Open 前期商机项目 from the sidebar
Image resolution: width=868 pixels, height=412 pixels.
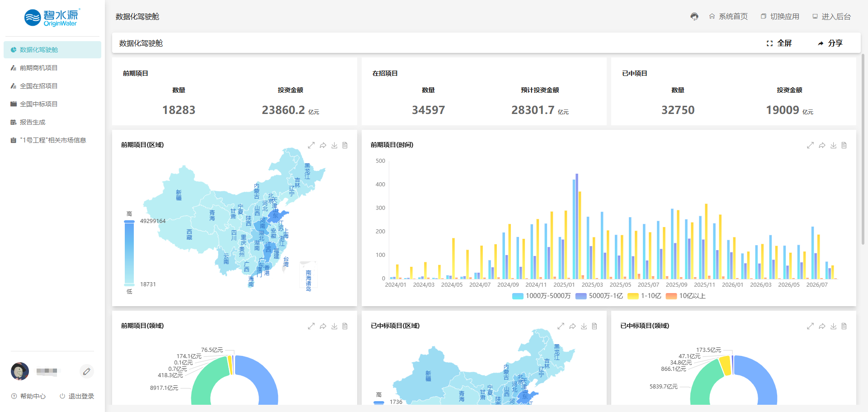point(52,68)
